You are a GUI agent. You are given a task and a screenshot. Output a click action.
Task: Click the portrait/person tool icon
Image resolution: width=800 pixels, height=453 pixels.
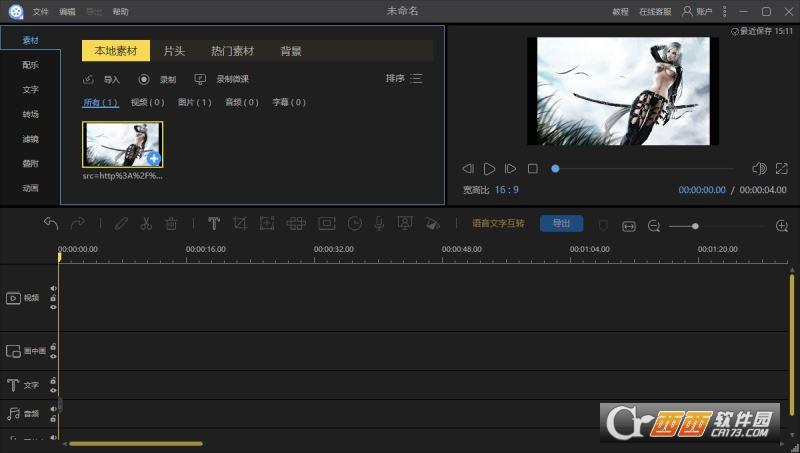[405, 223]
